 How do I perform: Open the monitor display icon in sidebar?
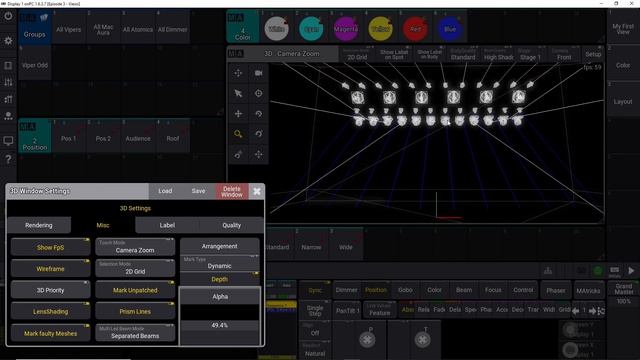(x=8, y=141)
